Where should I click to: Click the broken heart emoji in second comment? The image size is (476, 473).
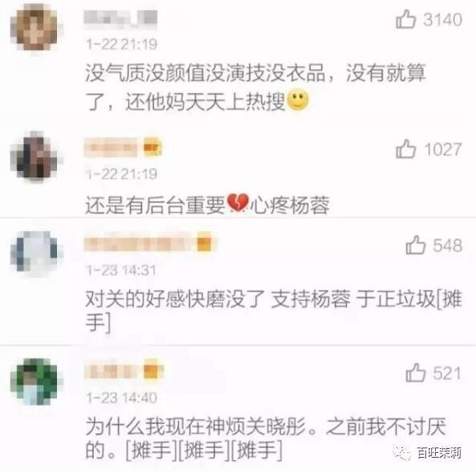(x=238, y=202)
